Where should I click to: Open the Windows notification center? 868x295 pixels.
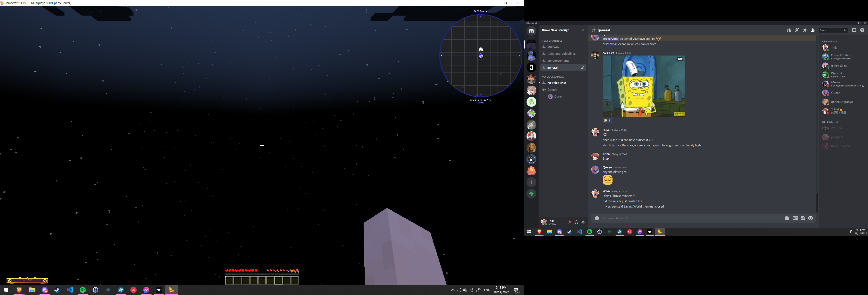pyautogui.click(x=516, y=290)
